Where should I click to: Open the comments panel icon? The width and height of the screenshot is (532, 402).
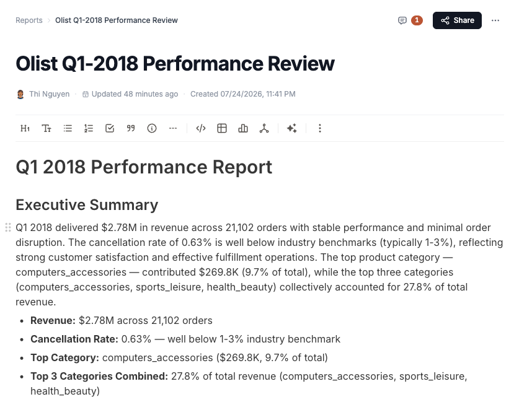point(402,20)
